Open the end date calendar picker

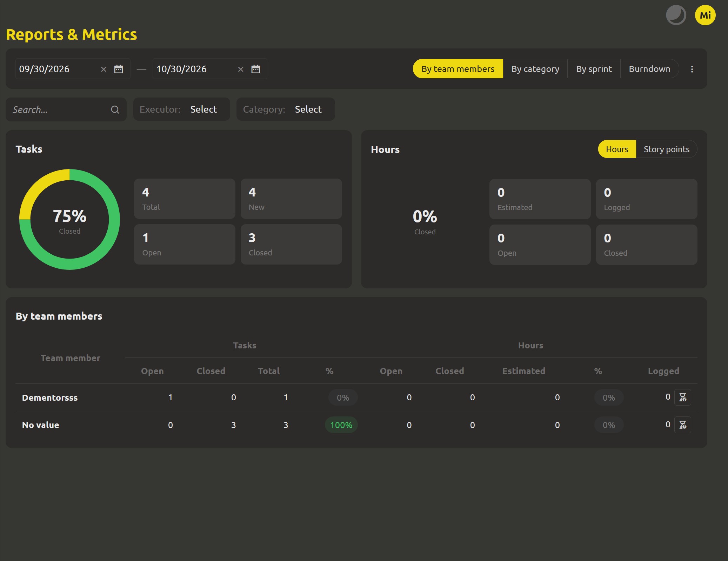[256, 69]
